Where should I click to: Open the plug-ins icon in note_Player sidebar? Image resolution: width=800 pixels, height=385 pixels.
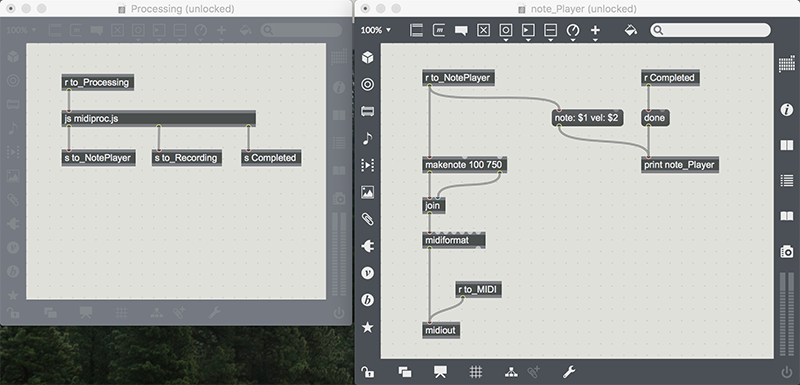(367, 246)
